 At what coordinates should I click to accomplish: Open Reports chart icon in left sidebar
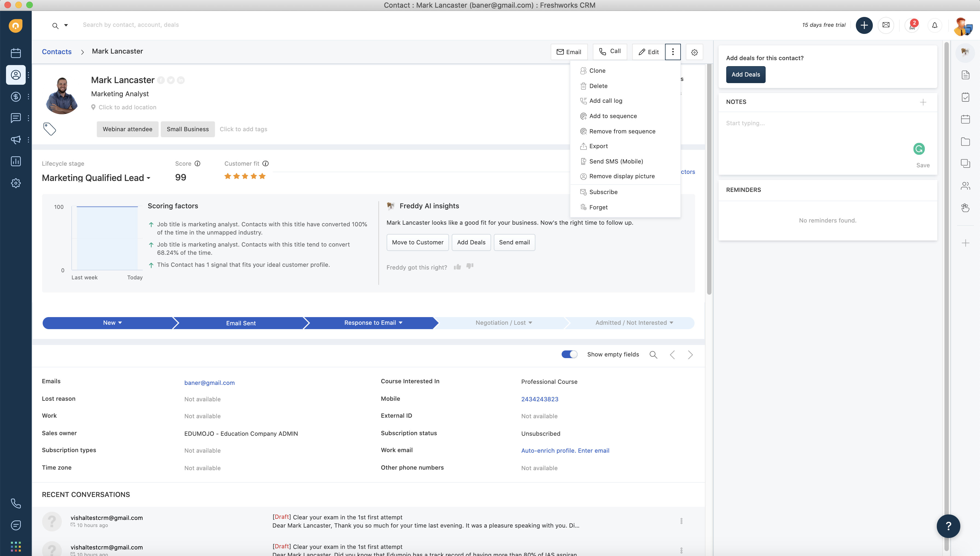[16, 161]
